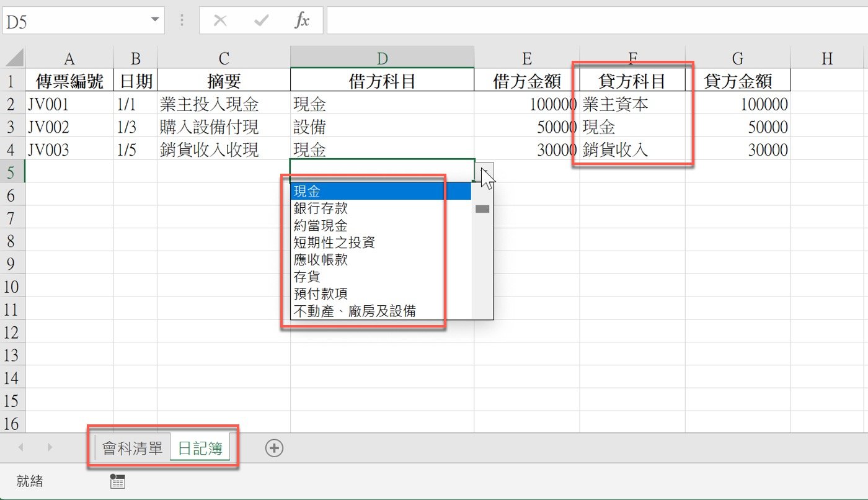Screen dimensions: 868x500
Task: Click the Insert Function (fx) icon
Action: pos(302,20)
